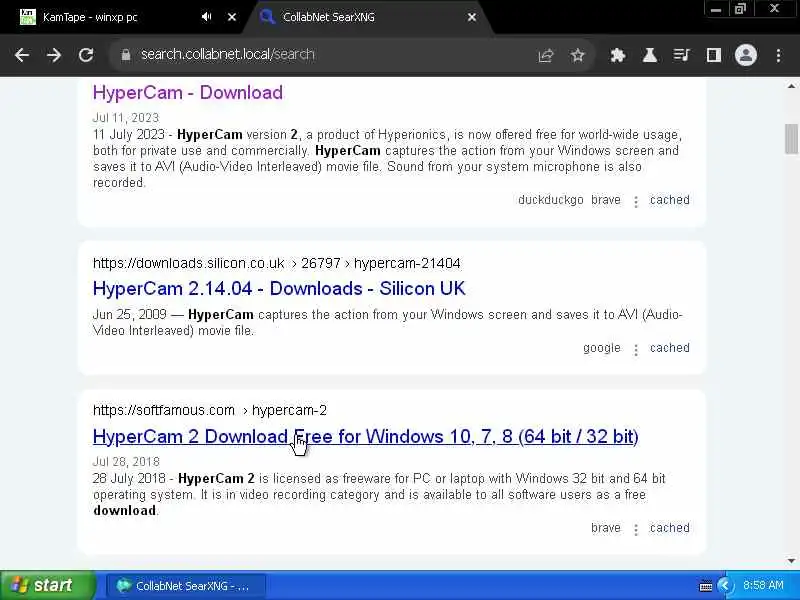Image resolution: width=800 pixels, height=600 pixels.
Task: View site information via the lock icon
Action: (x=126, y=55)
